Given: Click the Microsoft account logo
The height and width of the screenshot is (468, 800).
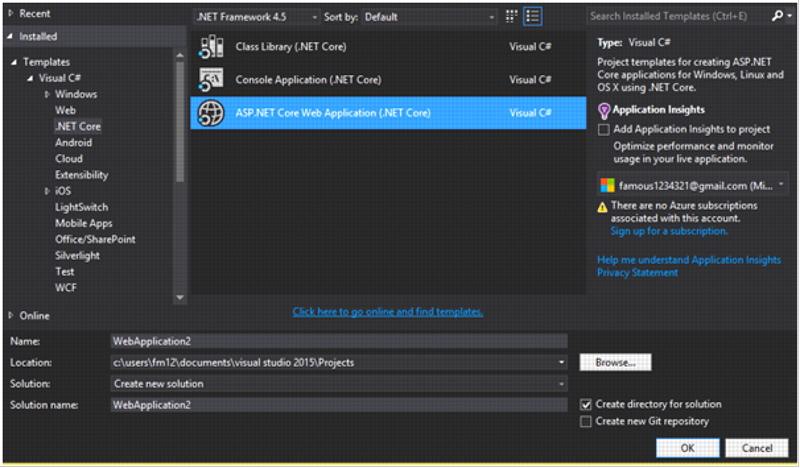Looking at the screenshot, I should click(x=607, y=185).
